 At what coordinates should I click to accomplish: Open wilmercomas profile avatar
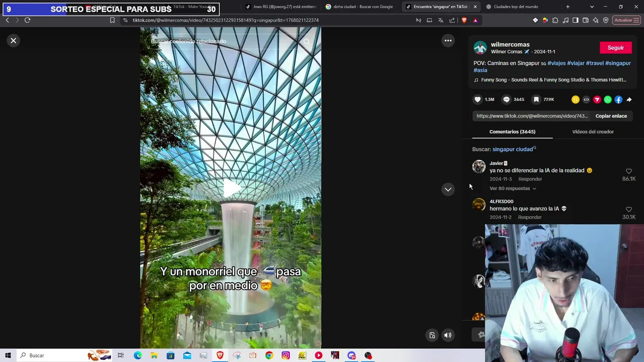pos(480,48)
